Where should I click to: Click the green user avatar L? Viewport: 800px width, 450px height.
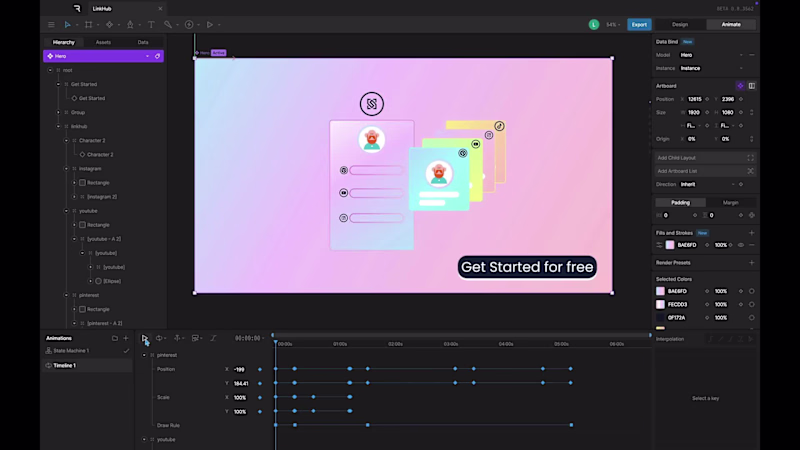[x=594, y=24]
